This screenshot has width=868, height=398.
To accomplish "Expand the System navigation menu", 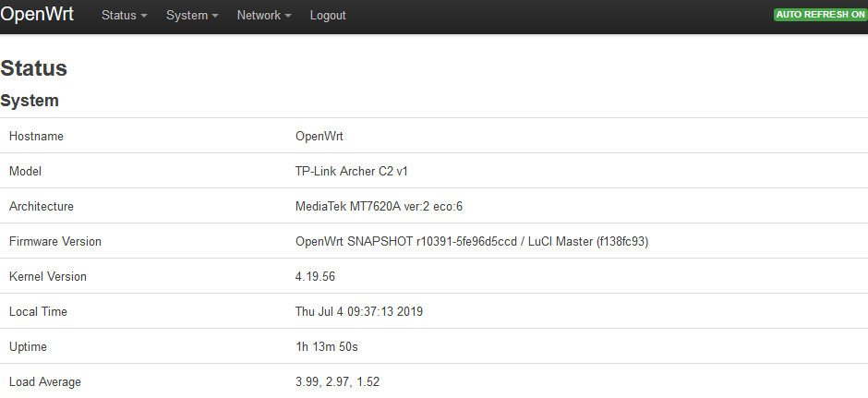I will (x=192, y=16).
